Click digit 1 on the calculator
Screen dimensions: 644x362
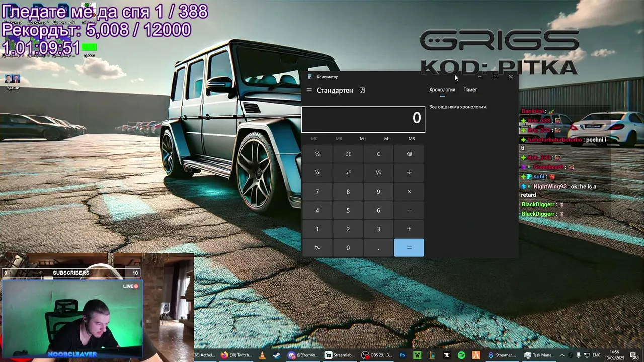pyautogui.click(x=317, y=229)
